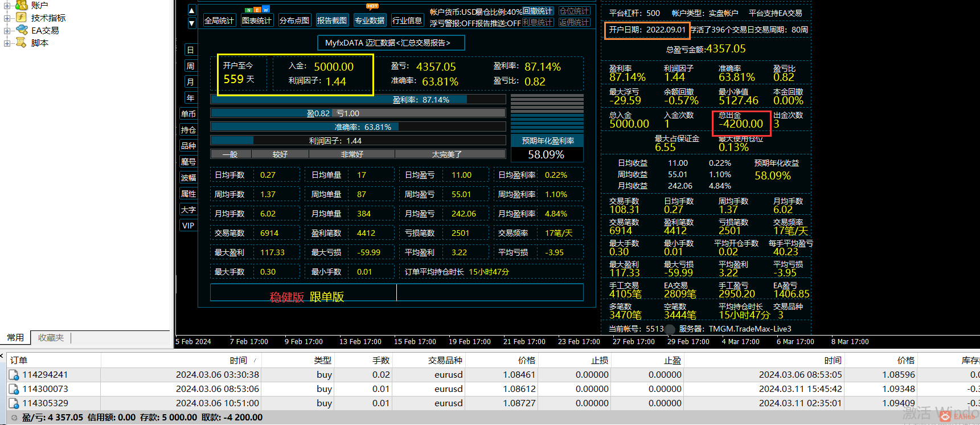Select the 波幅 side button

point(188,178)
